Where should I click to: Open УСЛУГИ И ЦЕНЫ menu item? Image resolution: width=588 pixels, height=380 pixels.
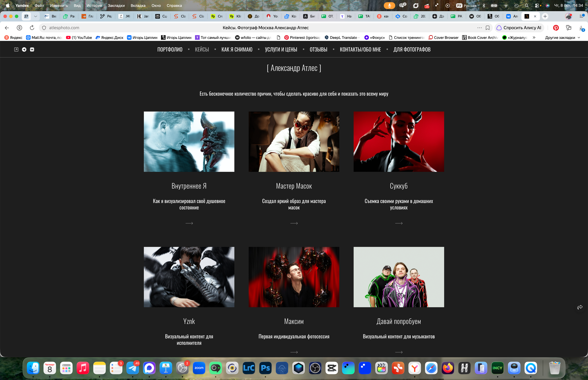point(281,49)
